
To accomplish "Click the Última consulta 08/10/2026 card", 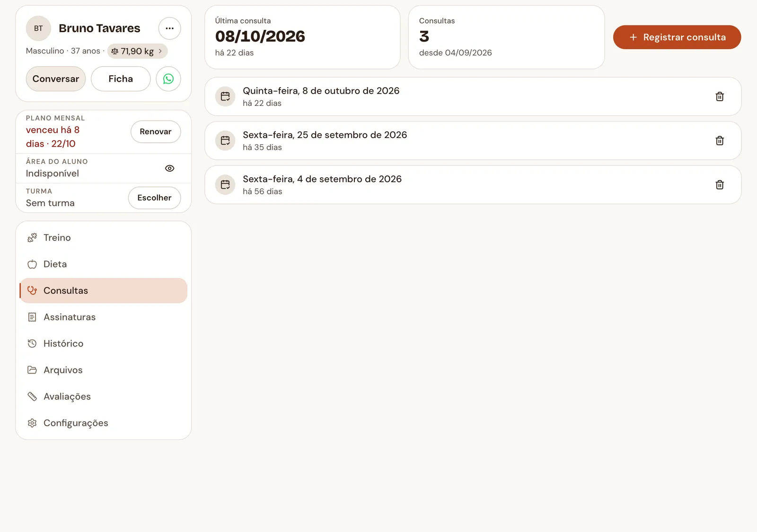I will click(x=302, y=37).
